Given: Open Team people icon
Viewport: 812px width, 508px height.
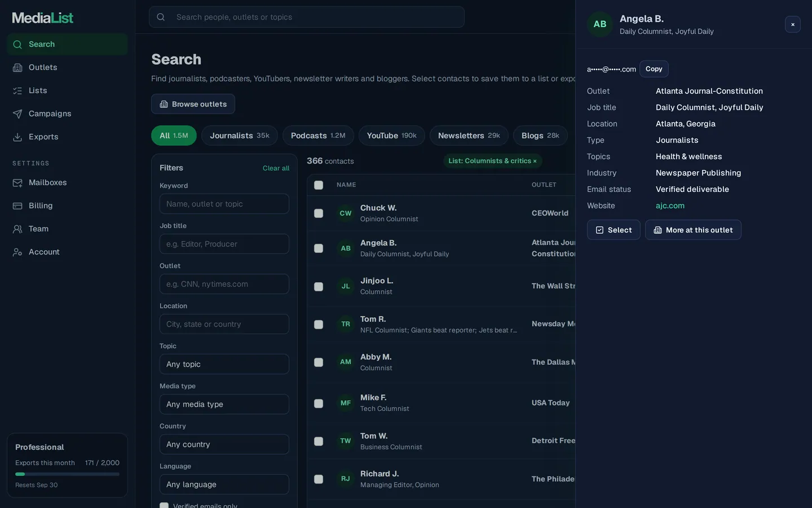Looking at the screenshot, I should tap(17, 229).
